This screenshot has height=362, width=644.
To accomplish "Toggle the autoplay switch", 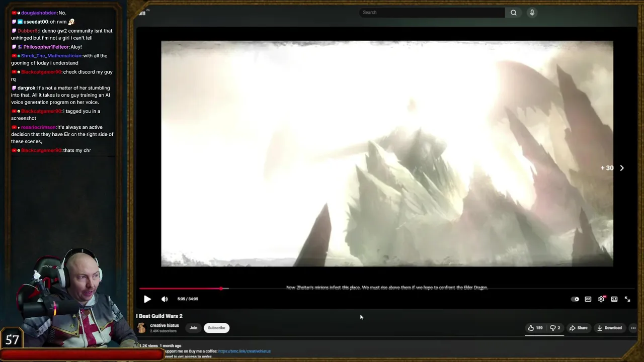I will click(x=575, y=299).
